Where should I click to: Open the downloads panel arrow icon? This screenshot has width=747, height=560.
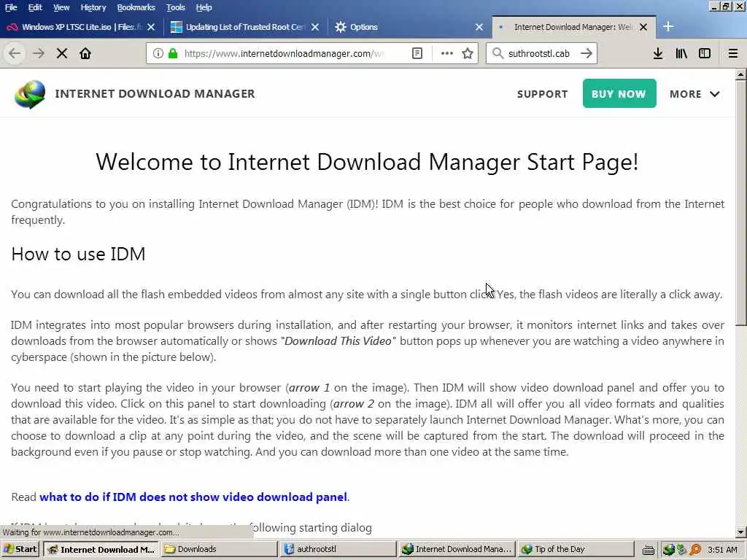click(658, 53)
